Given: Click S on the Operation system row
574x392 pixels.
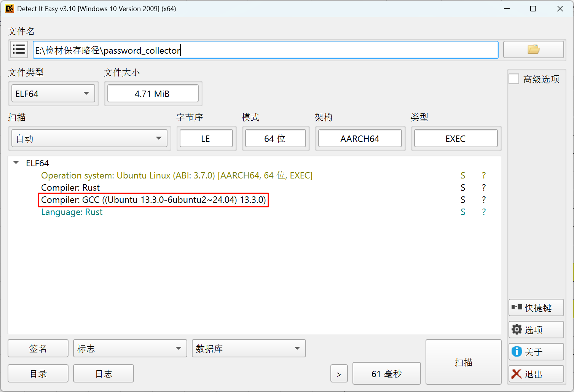Looking at the screenshot, I should (x=463, y=175).
